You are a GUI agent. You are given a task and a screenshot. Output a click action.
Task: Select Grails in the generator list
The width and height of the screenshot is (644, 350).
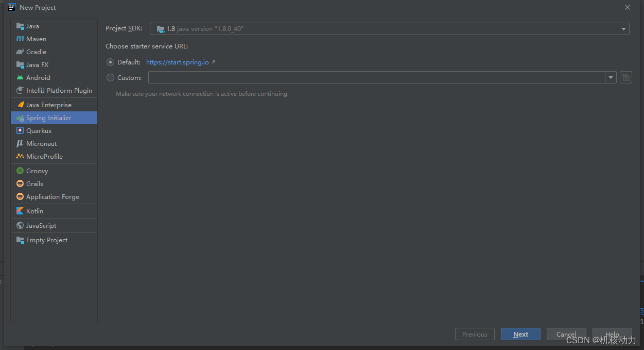tap(54, 184)
